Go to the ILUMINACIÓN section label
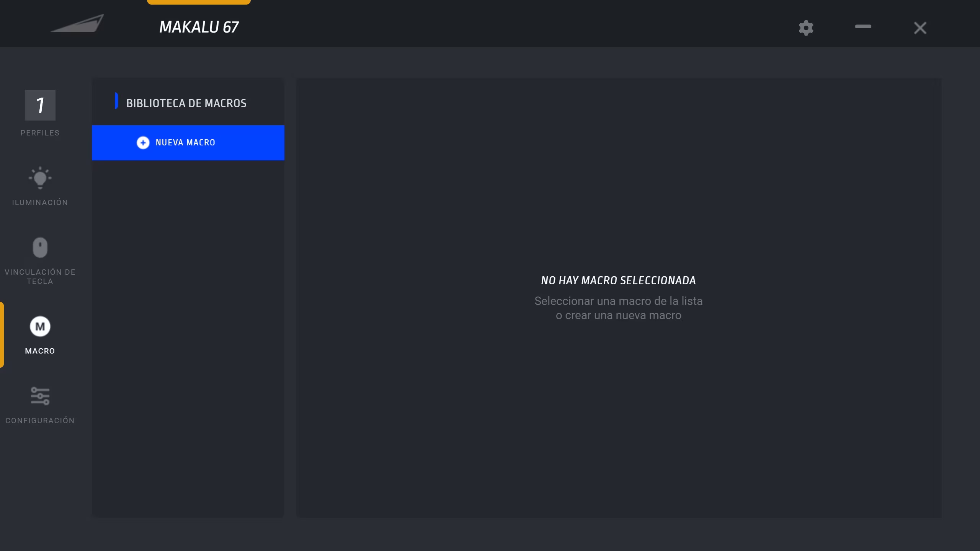Image resolution: width=980 pixels, height=551 pixels. tap(40, 202)
